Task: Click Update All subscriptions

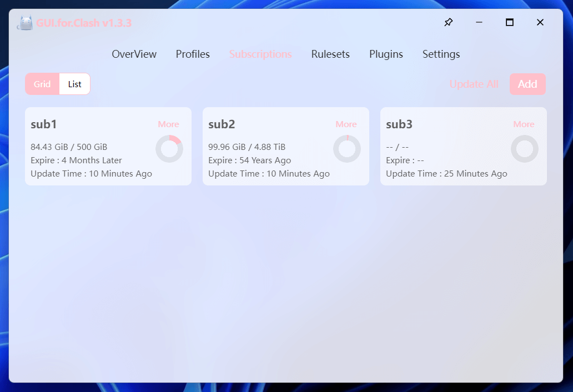Action: pyautogui.click(x=474, y=84)
